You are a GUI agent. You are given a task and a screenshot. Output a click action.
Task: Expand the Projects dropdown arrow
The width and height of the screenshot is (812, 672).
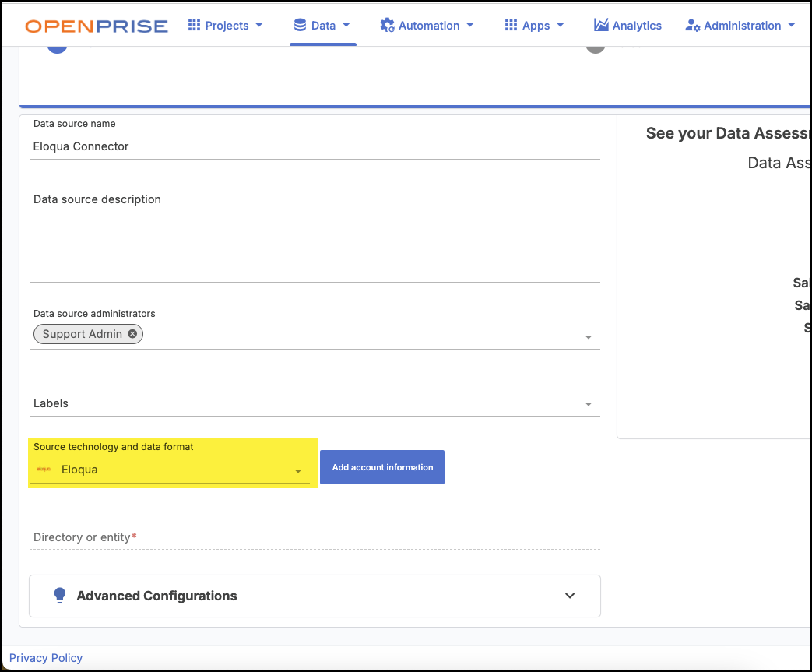pyautogui.click(x=259, y=26)
